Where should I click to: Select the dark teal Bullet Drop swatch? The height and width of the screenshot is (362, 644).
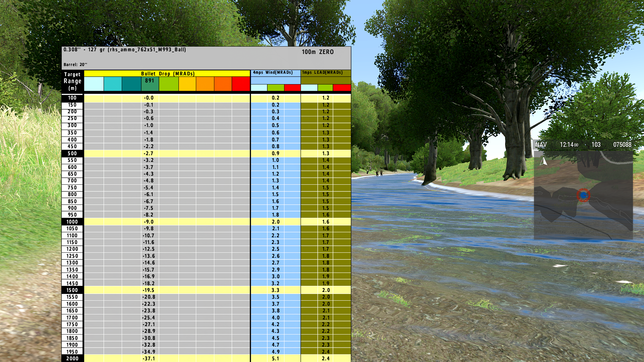point(131,84)
